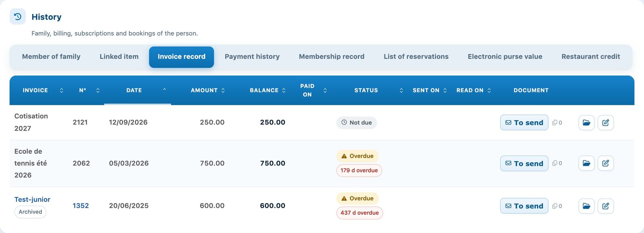Open folder for Ecole de tennis été 2026
Image resolution: width=644 pixels, height=233 pixels.
click(x=586, y=163)
